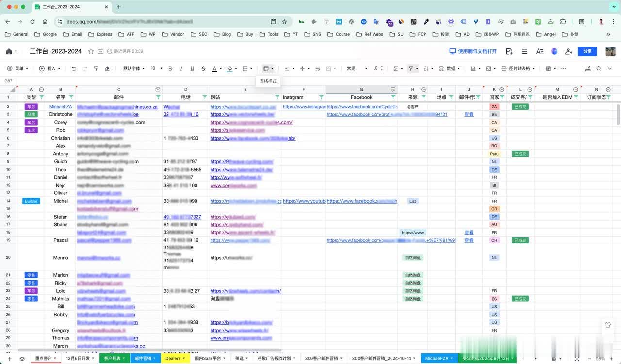The image size is (621, 364).
Task: Open the decimal places .0 dropdown
Action: coord(377,69)
